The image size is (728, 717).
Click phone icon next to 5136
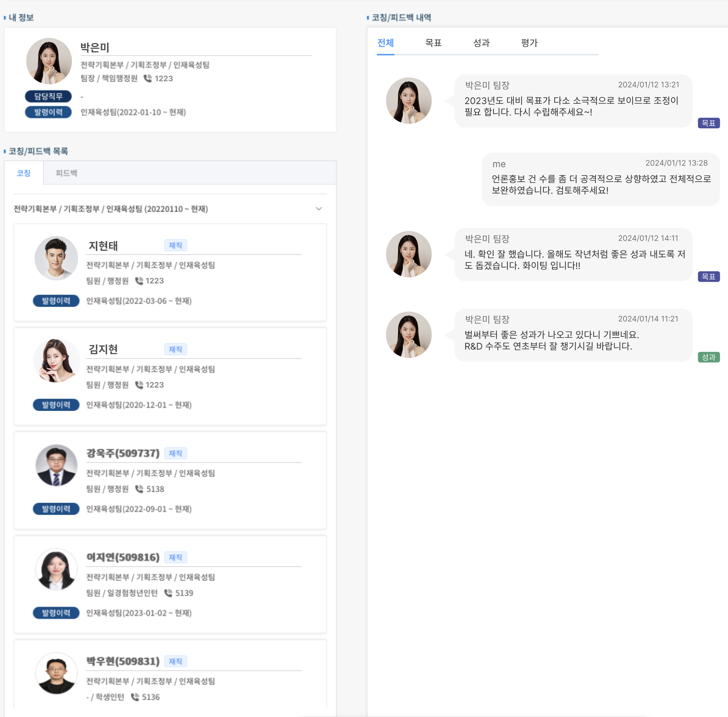click(x=134, y=697)
